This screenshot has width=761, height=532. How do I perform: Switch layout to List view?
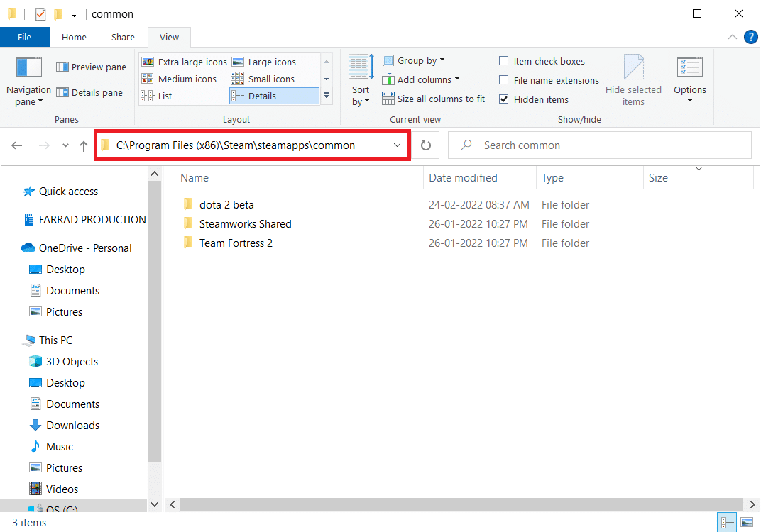157,96
